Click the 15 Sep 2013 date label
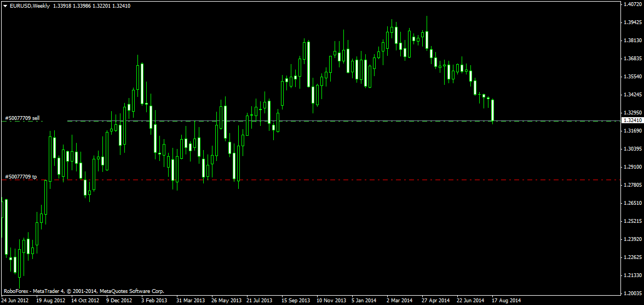Viewport: 644px width, 305px height. click(x=296, y=301)
